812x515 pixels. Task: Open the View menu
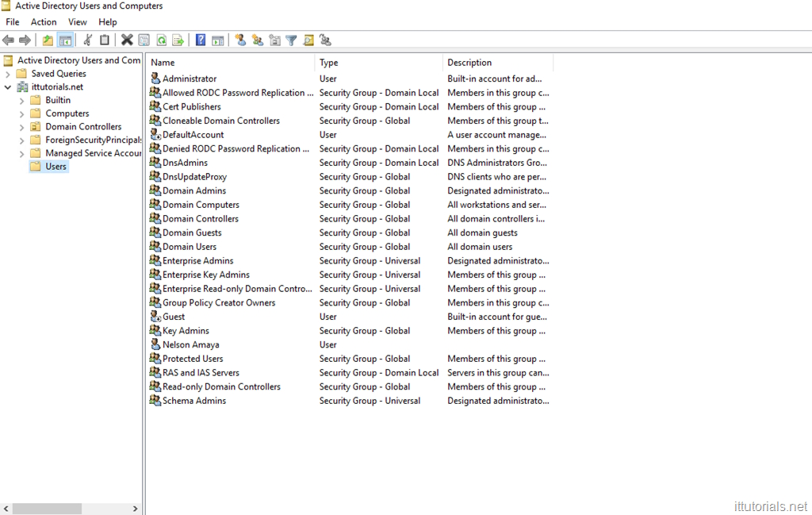point(78,22)
